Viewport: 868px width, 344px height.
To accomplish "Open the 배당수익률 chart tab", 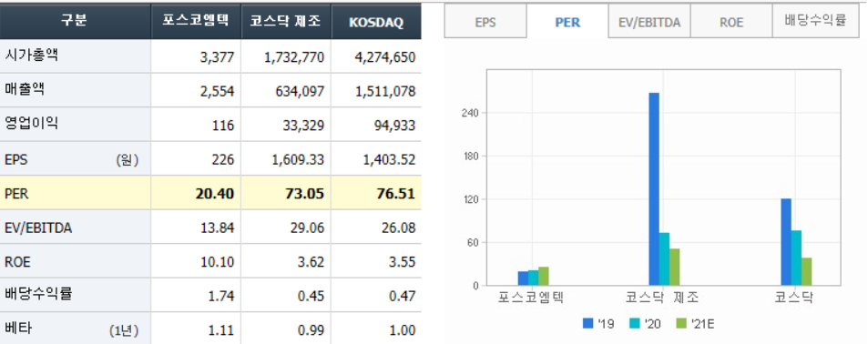I will coord(815,22).
